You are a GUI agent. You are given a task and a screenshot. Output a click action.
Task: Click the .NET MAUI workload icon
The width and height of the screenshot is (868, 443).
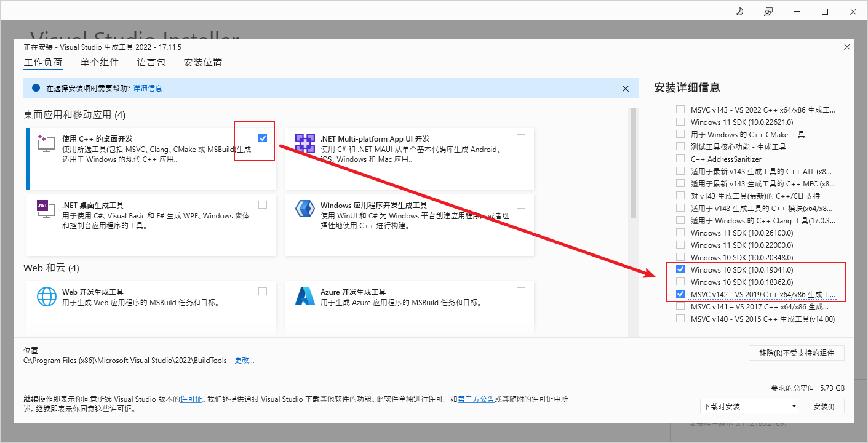point(305,143)
